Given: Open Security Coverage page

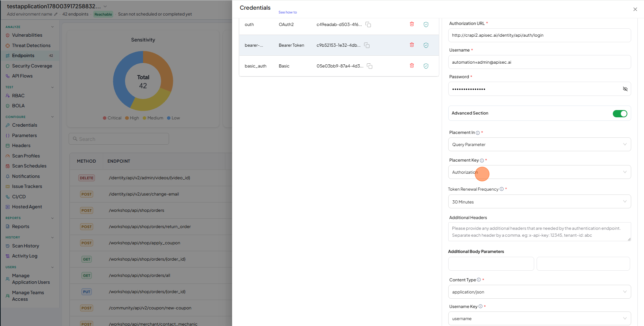Looking at the screenshot, I should (x=32, y=66).
